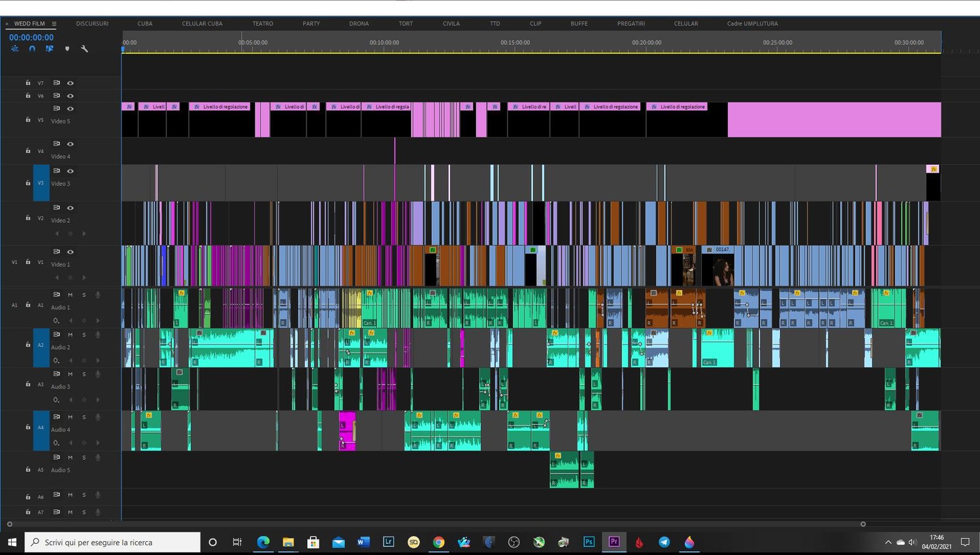Click the Windows taskbar search box
The image size is (980, 555).
coord(112,542)
